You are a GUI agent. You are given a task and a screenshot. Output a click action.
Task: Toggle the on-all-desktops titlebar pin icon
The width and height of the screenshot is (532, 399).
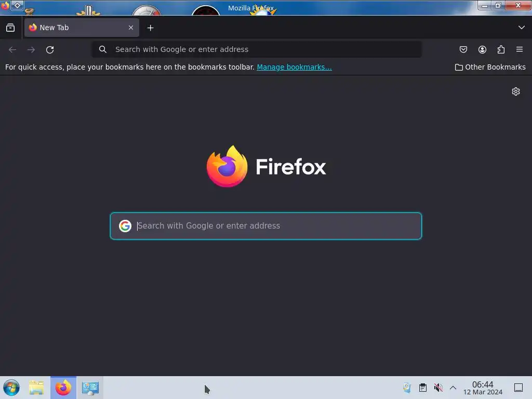[x=17, y=5]
